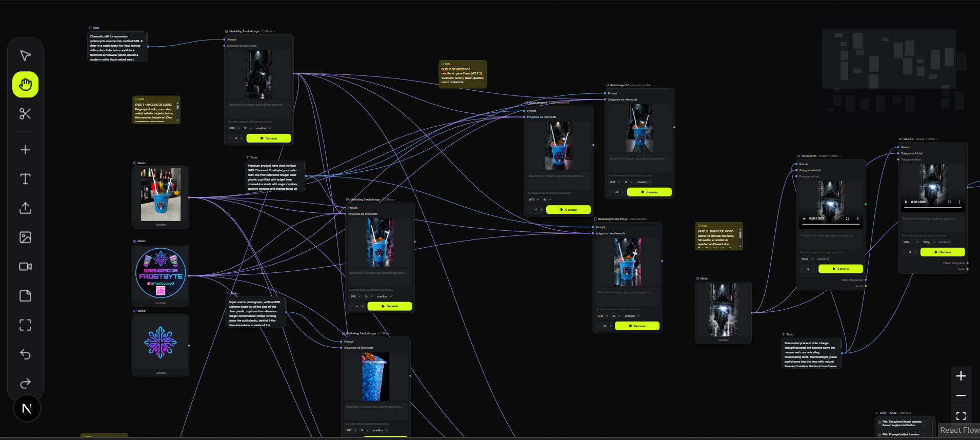This screenshot has width=980, height=440.
Task: Click Generar in the top Flare motorcycle node
Action: (269, 138)
